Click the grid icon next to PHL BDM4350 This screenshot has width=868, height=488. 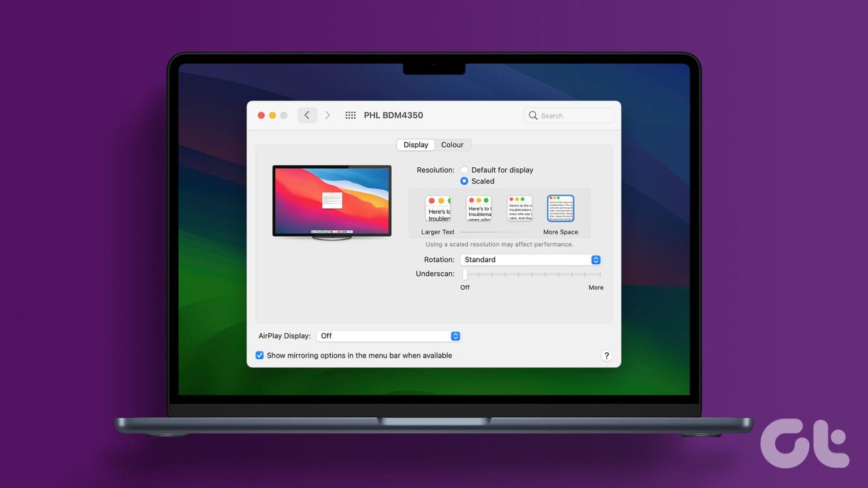[350, 115]
